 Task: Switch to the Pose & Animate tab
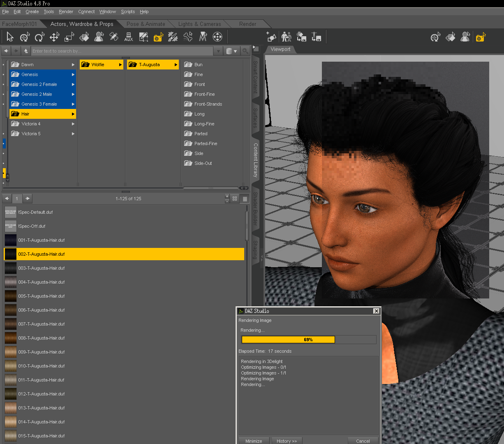tap(146, 24)
